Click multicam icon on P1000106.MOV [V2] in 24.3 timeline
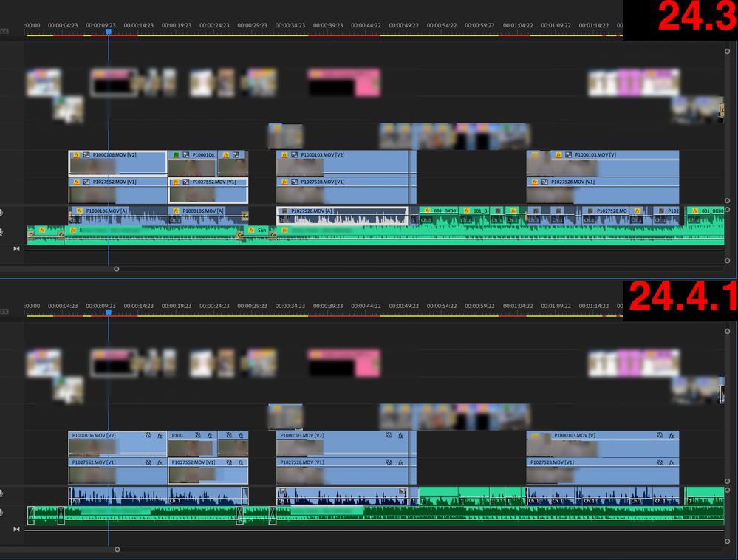This screenshot has width=738, height=560. [86, 155]
